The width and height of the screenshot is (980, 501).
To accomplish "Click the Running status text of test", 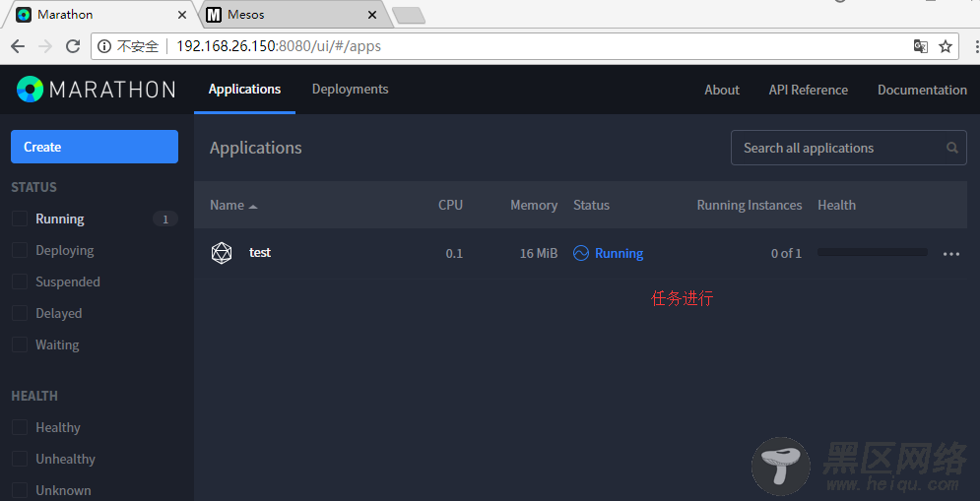I will (x=619, y=253).
